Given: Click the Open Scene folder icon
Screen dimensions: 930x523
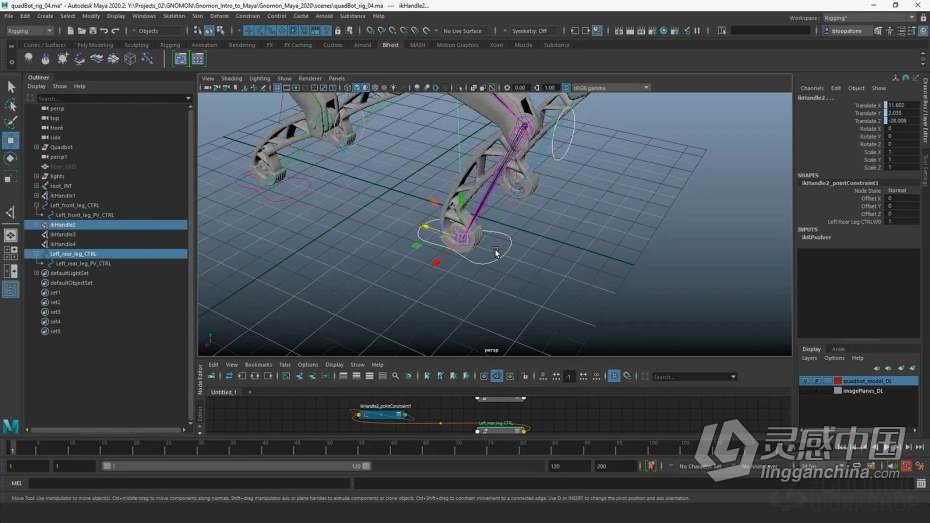Looking at the screenshot, I should point(81,31).
